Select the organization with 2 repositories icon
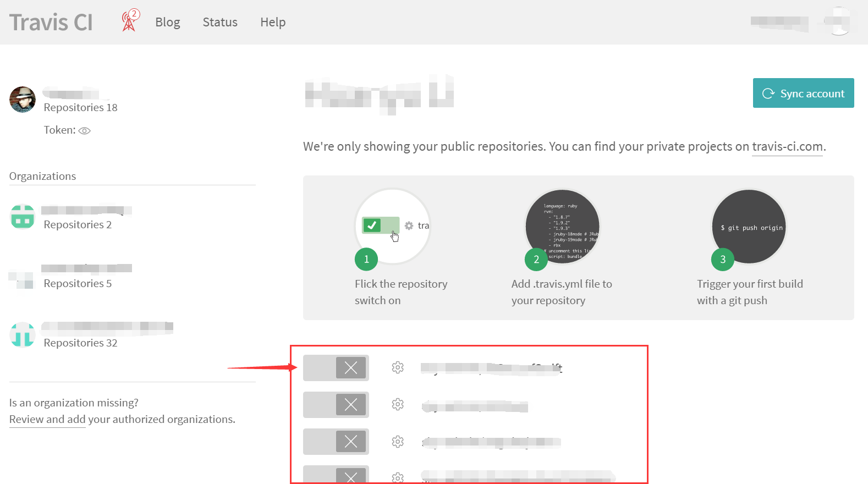 coord(23,217)
